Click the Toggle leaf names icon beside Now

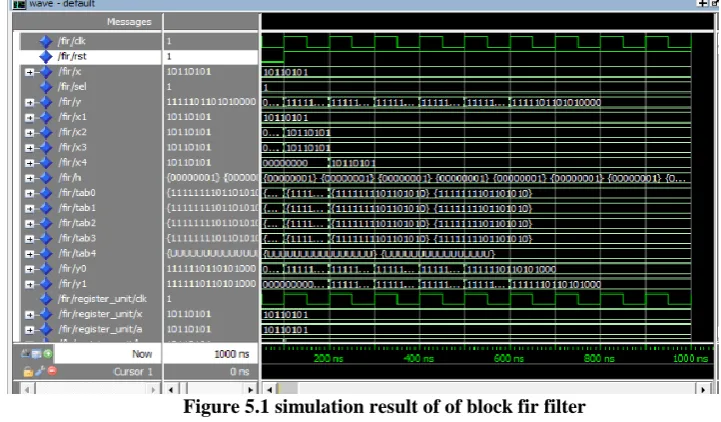[26, 354]
